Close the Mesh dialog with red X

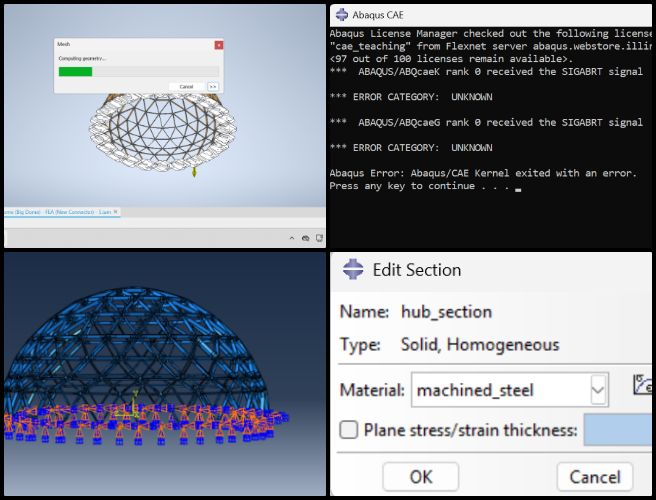click(x=219, y=45)
